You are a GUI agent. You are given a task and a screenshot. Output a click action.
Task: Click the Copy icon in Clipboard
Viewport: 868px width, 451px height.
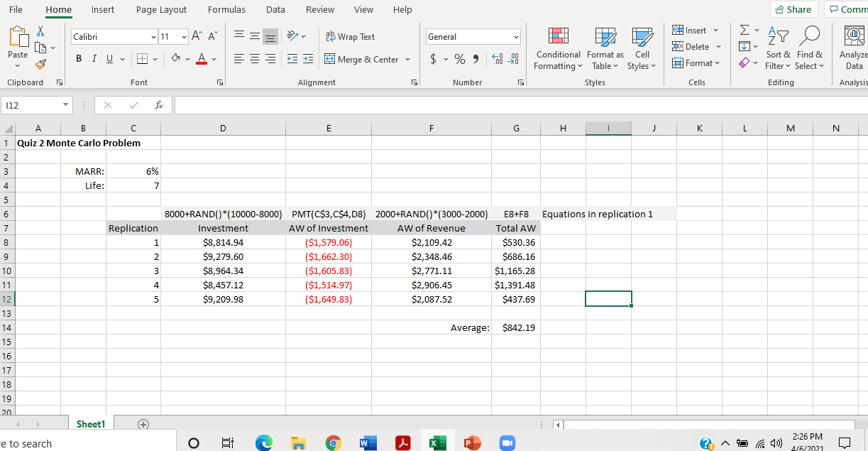pos(40,48)
